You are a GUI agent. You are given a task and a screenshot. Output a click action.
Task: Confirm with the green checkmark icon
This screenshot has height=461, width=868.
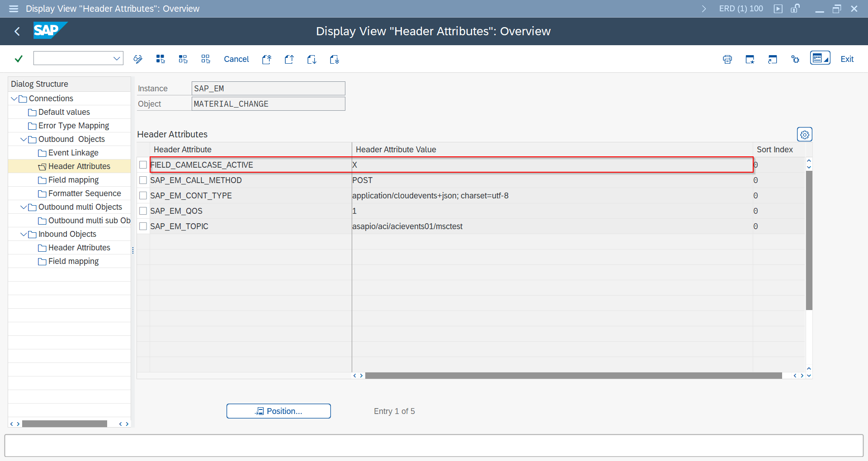(19, 59)
